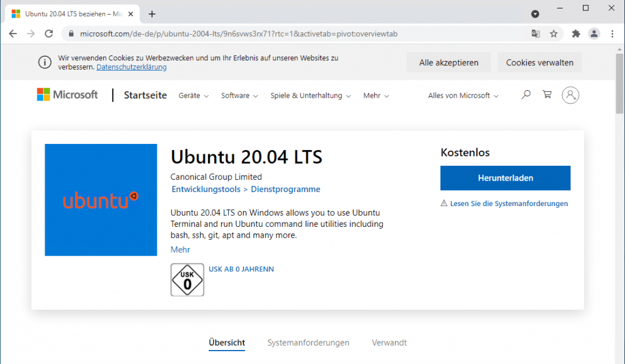Click the browser forward arrow
625x364 pixels.
click(x=31, y=34)
